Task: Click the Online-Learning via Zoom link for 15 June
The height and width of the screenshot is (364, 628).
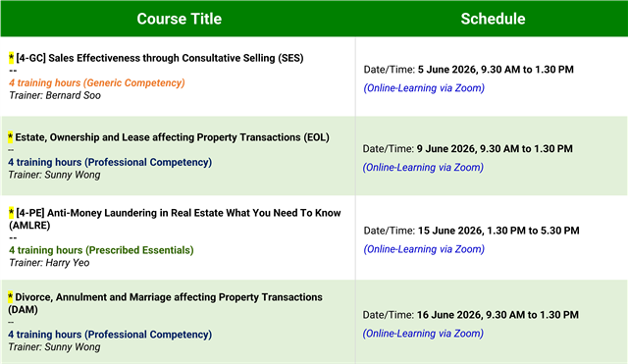Action: (424, 249)
